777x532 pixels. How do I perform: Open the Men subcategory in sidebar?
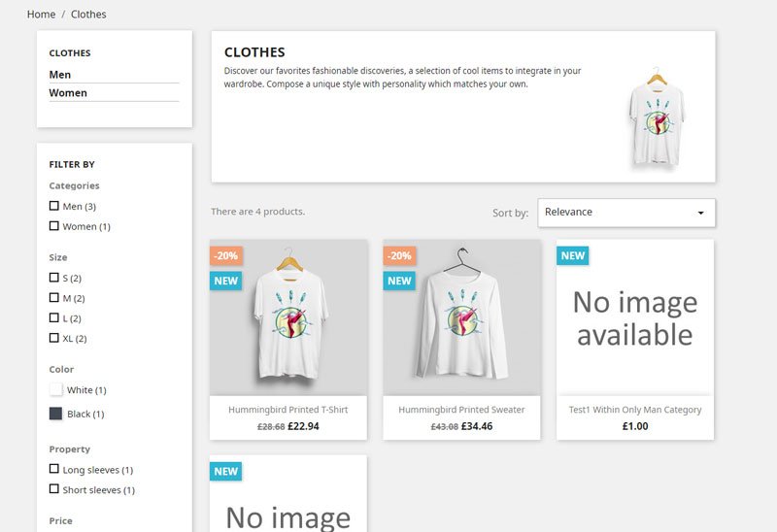pos(60,75)
